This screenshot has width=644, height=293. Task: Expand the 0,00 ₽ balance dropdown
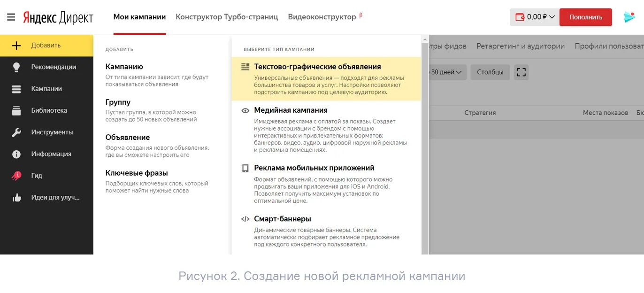(535, 17)
